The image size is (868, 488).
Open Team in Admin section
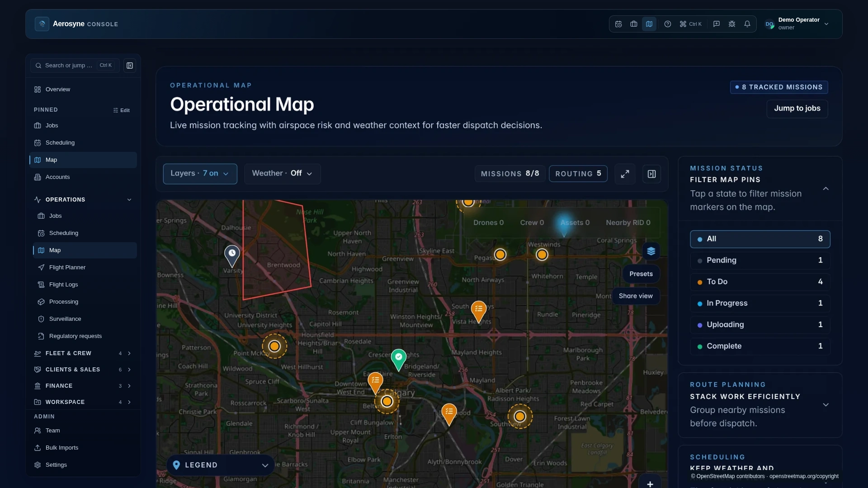click(x=83, y=431)
